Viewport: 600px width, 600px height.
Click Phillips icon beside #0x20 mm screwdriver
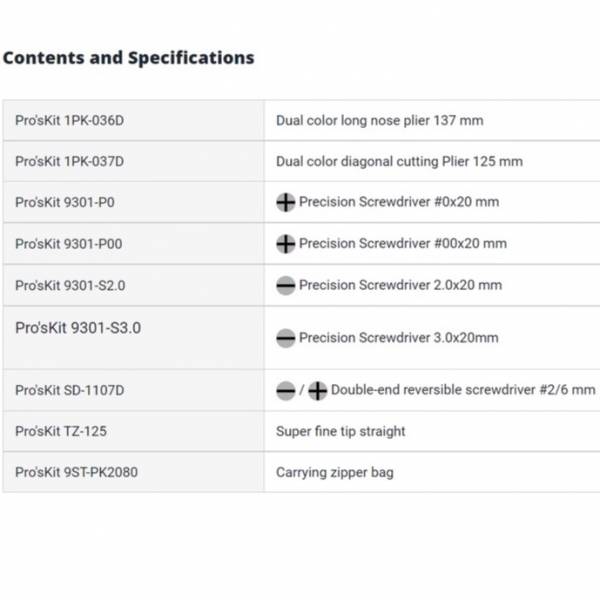[285, 202]
